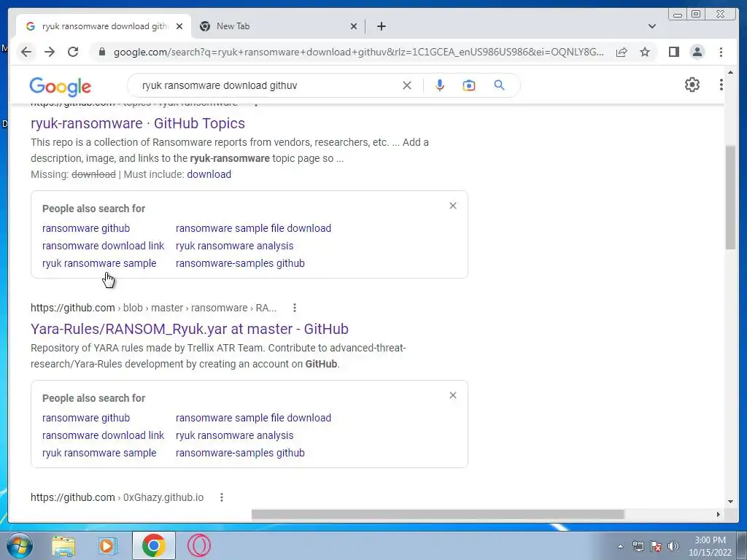
Task: Select 'ryuk ransomware analysis' in first suggestions box
Action: click(234, 246)
